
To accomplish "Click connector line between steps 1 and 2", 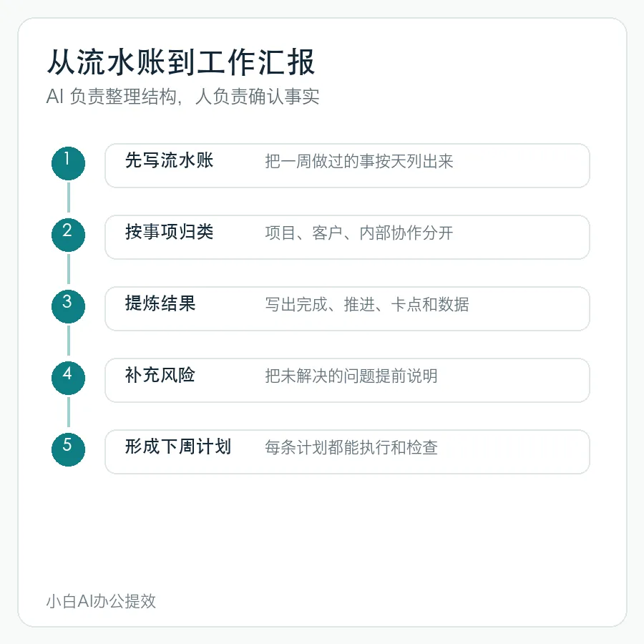I will (x=69, y=198).
